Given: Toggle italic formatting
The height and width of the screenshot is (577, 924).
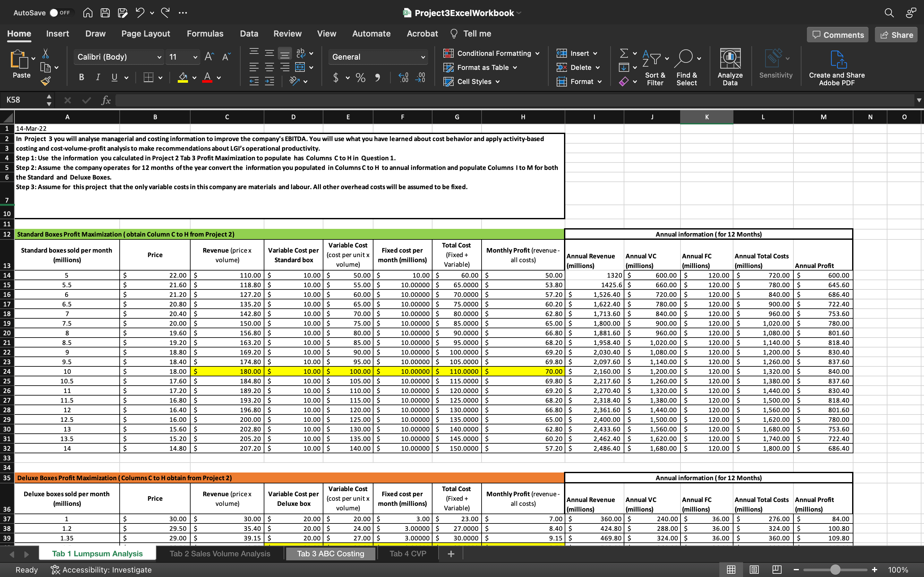Looking at the screenshot, I should click(98, 77).
